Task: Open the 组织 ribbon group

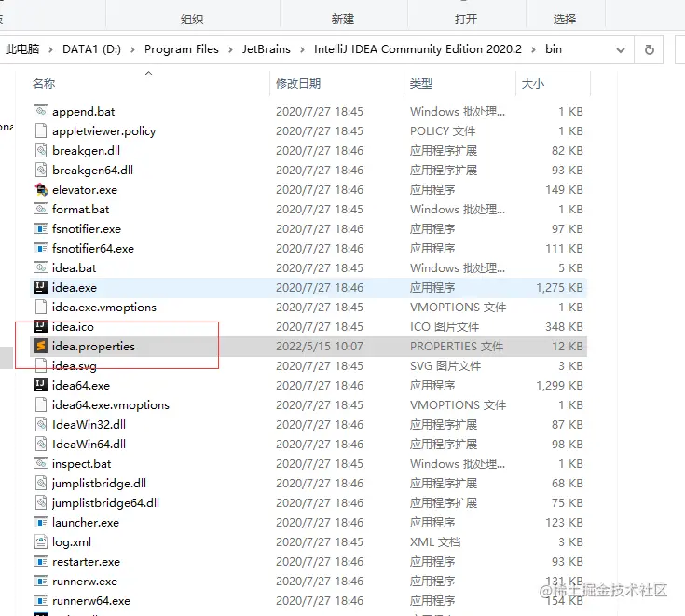Action: tap(192, 19)
